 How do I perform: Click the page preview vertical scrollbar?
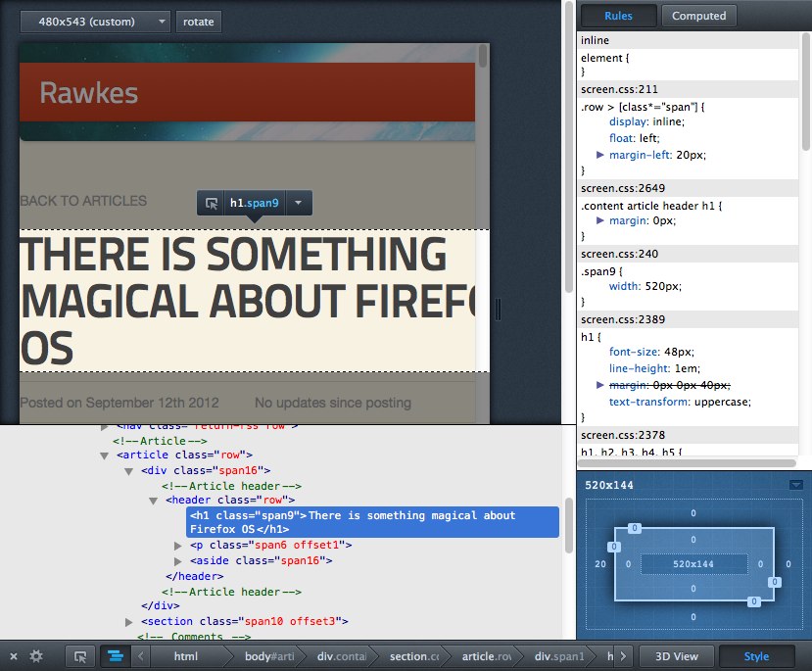[483, 56]
